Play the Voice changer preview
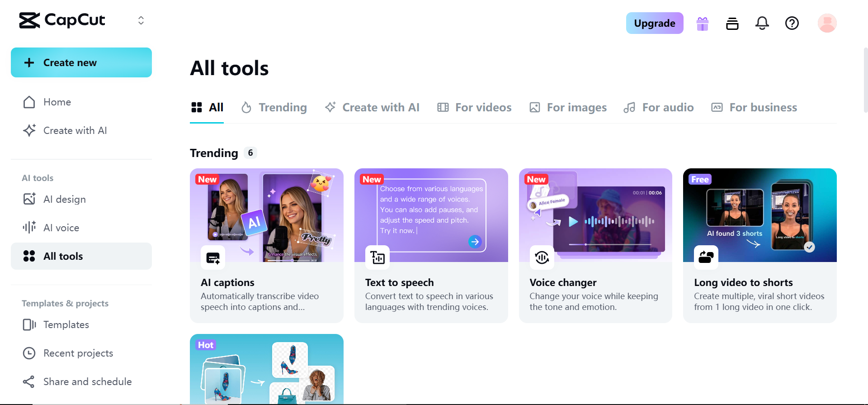The height and width of the screenshot is (405, 868). tap(573, 221)
